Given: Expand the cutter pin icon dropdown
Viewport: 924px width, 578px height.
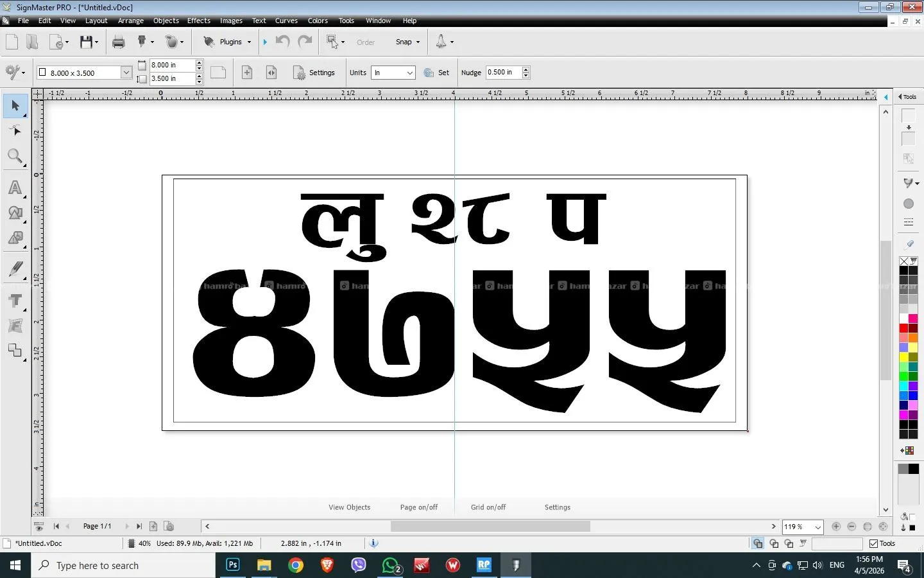Looking at the screenshot, I should (x=152, y=42).
